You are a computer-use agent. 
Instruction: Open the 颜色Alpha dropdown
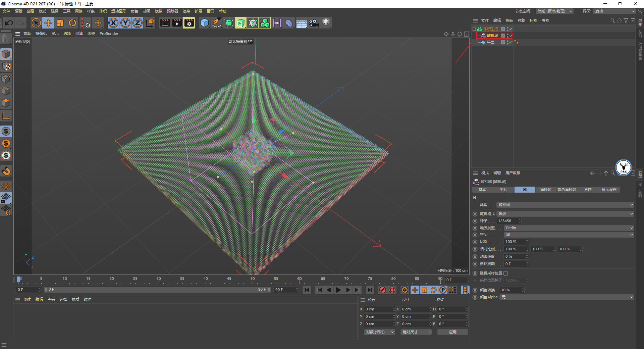[x=567, y=297]
